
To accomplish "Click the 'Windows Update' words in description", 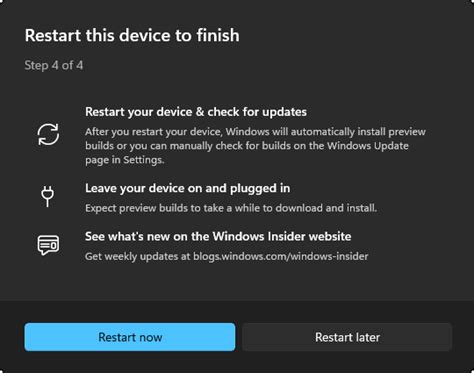I will pyautogui.click(x=368, y=146).
